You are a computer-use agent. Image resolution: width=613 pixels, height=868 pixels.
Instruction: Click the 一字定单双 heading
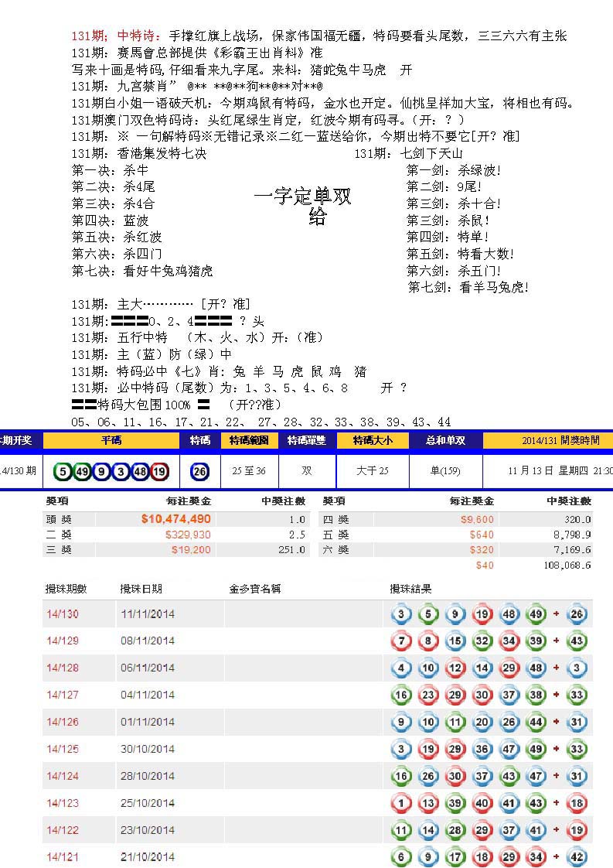pyautogui.click(x=302, y=196)
